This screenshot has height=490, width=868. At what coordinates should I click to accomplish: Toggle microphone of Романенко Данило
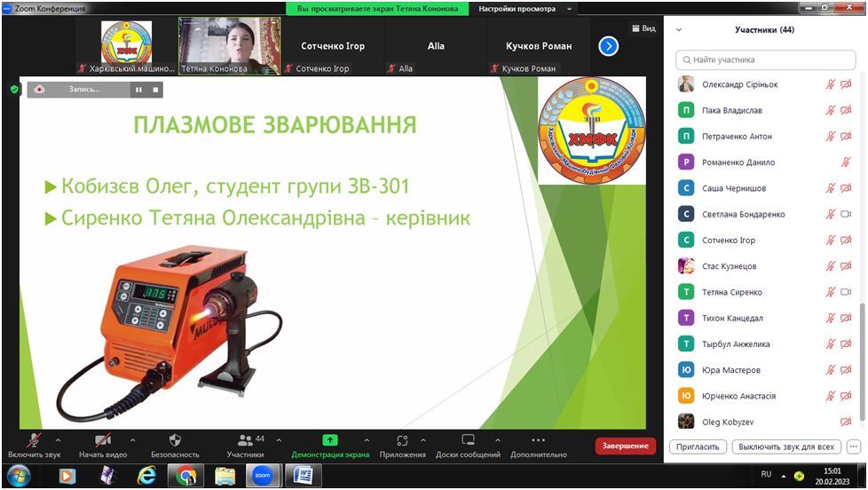tap(845, 162)
